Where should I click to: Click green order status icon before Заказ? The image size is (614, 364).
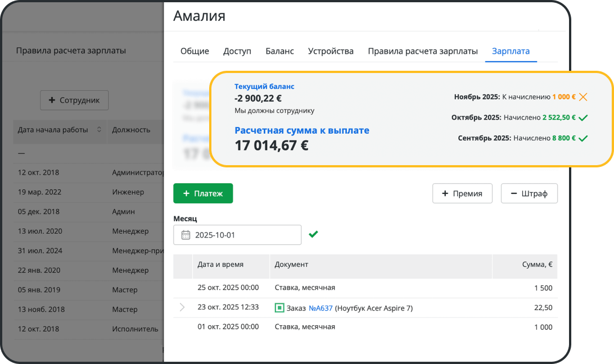[279, 308]
